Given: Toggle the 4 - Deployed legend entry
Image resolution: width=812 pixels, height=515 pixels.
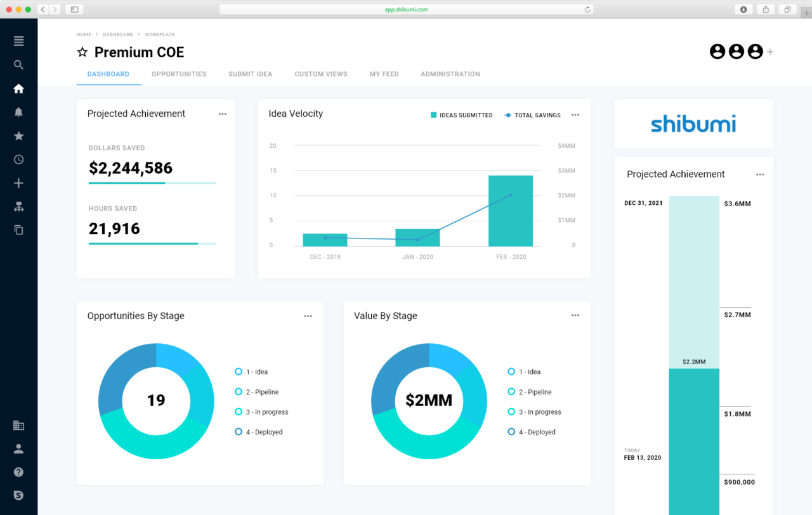Looking at the screenshot, I should point(260,432).
